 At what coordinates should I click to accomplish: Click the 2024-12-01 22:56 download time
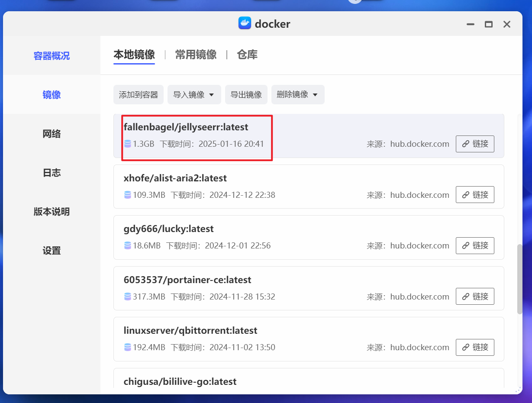[x=238, y=245]
